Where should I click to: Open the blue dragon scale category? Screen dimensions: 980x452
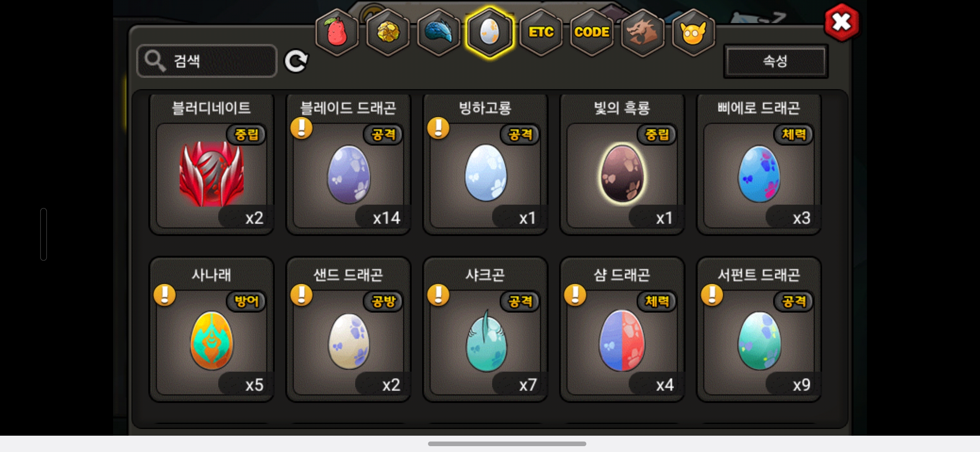coord(439,32)
